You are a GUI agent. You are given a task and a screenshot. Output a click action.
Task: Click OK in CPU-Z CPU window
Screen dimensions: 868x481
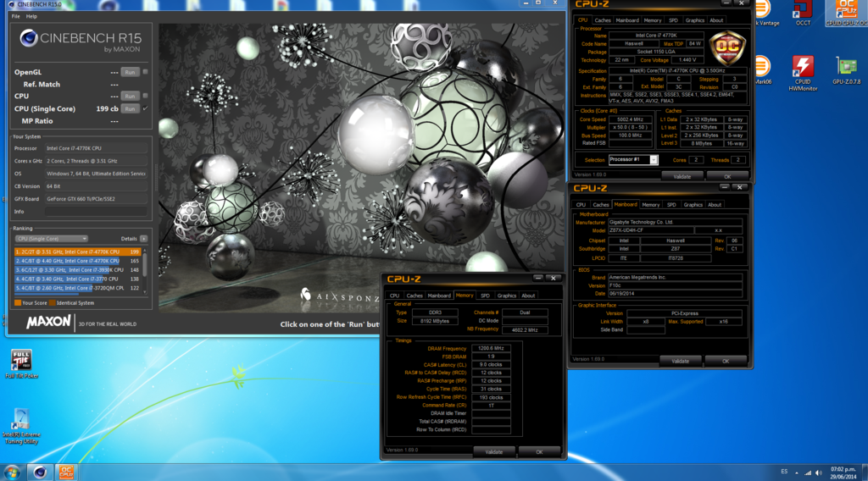click(x=727, y=176)
